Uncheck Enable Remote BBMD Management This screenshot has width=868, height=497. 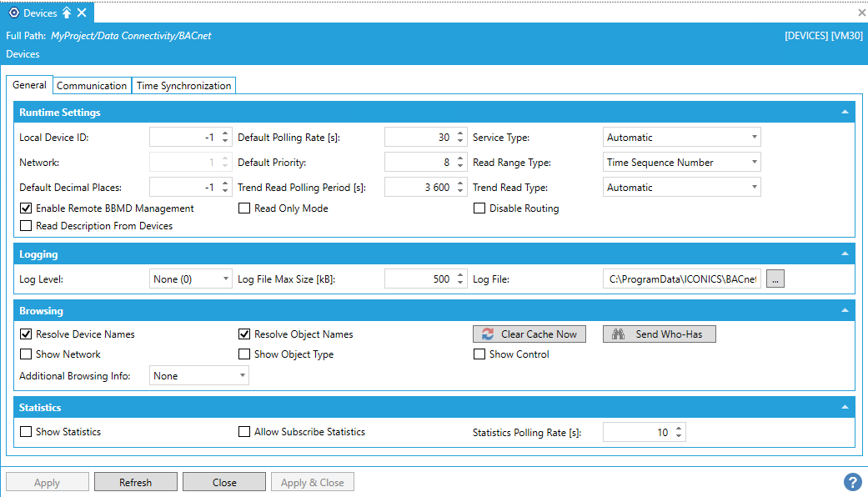(x=26, y=208)
